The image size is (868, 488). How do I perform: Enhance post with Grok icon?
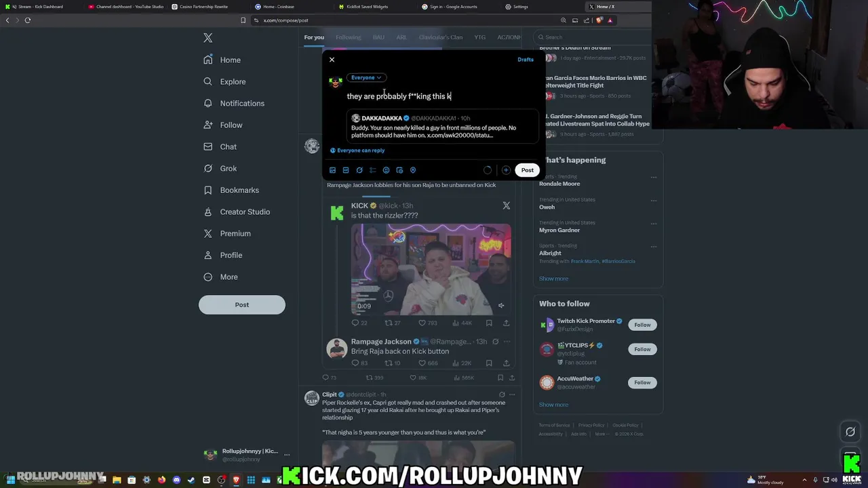click(x=359, y=170)
